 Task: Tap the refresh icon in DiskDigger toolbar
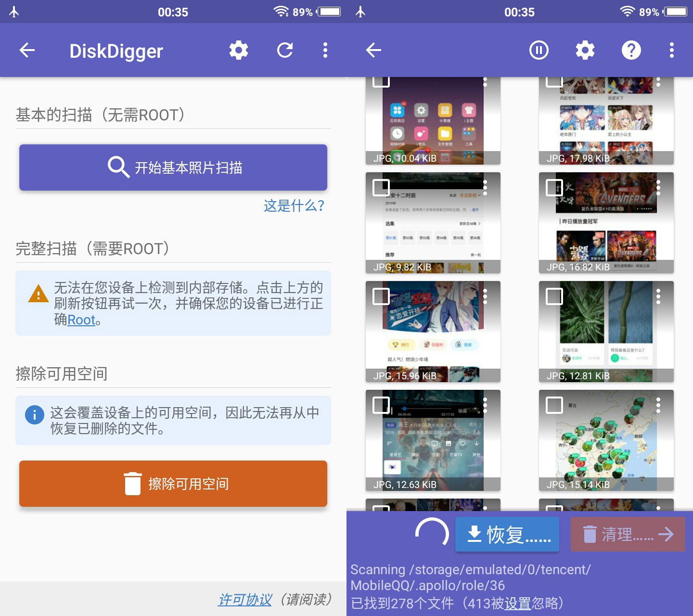point(285,50)
